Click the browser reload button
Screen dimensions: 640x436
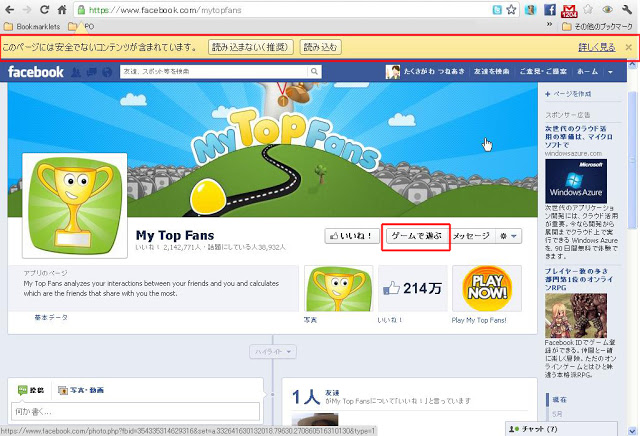click(47, 9)
